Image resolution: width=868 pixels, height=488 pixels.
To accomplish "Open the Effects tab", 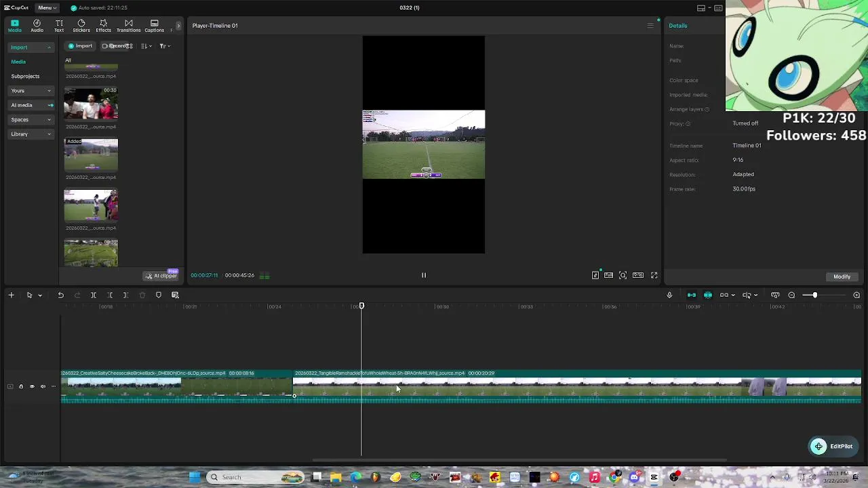I will pyautogui.click(x=103, y=26).
